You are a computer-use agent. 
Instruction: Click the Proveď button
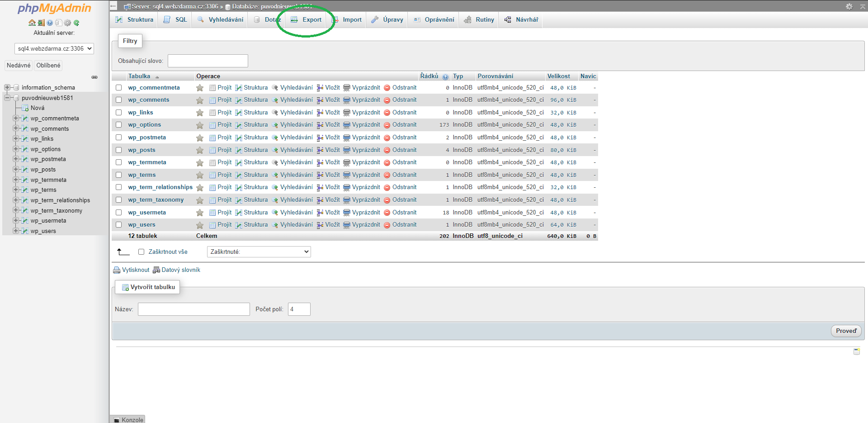coord(846,331)
